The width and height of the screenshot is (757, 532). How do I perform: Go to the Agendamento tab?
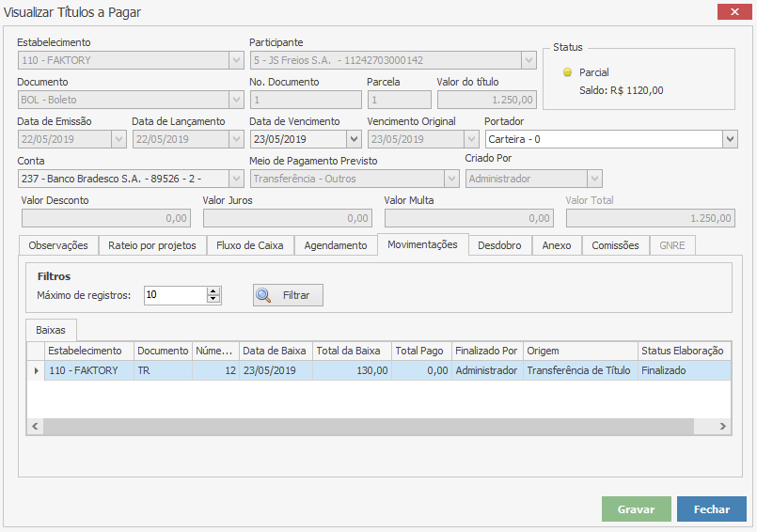point(336,245)
